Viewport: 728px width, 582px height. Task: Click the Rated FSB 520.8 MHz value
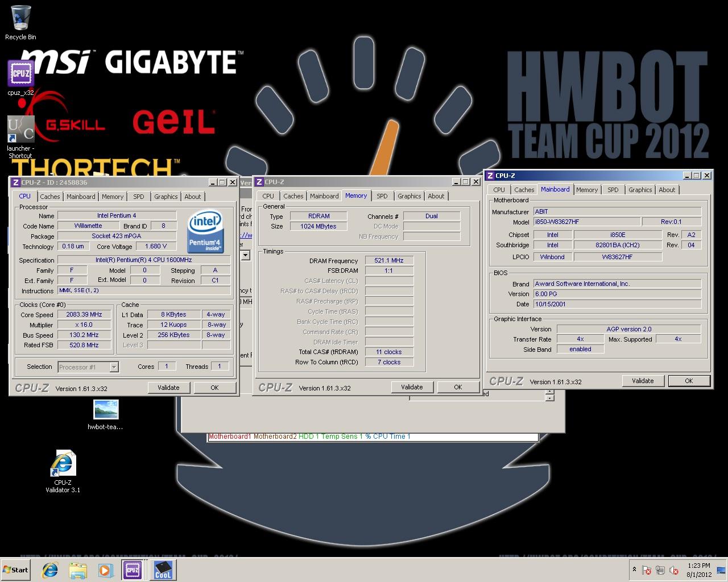pos(84,345)
